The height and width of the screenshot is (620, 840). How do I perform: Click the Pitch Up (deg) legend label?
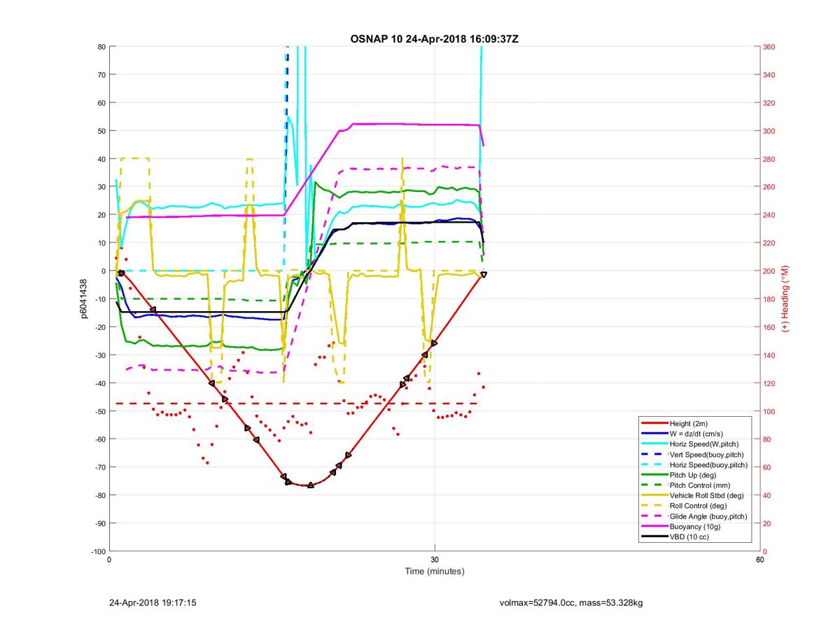[694, 475]
